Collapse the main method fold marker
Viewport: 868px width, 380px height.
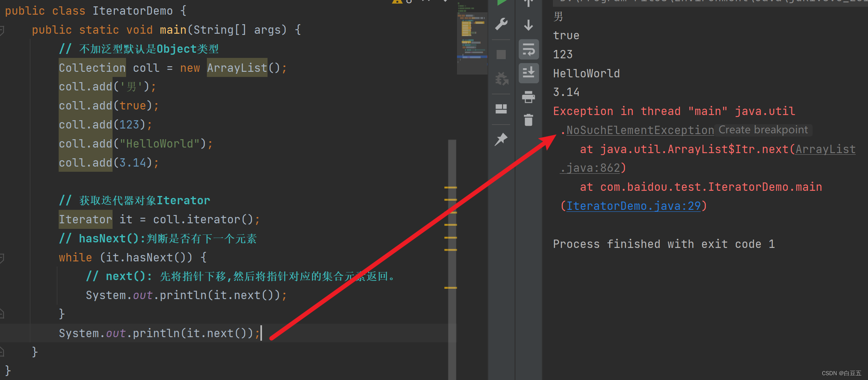point(2,30)
